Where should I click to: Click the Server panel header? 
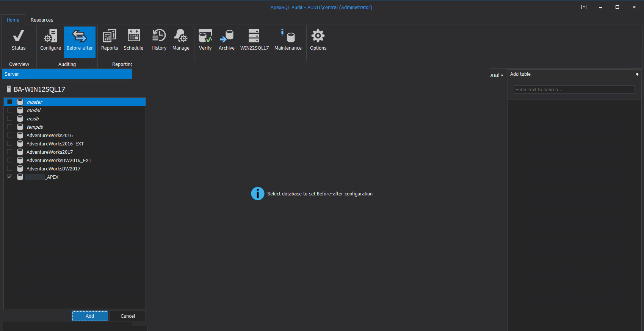[x=67, y=74]
